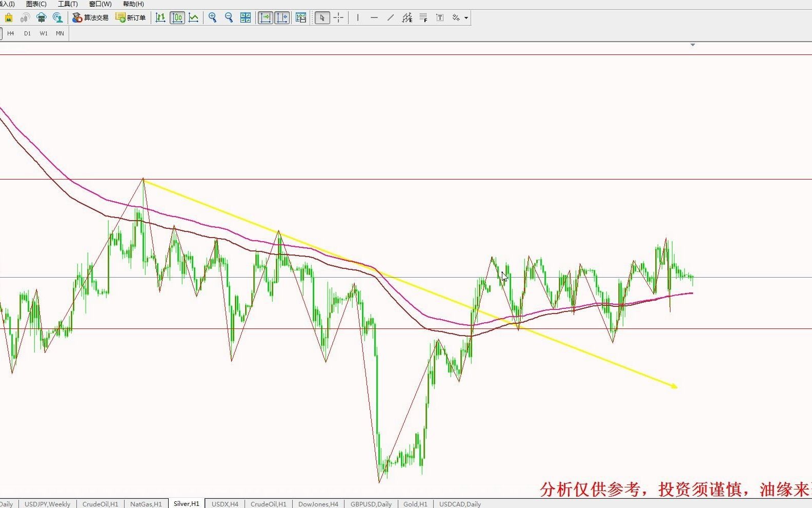Select the top red horizontal line
This screenshot has width=812, height=508.
[406, 54]
